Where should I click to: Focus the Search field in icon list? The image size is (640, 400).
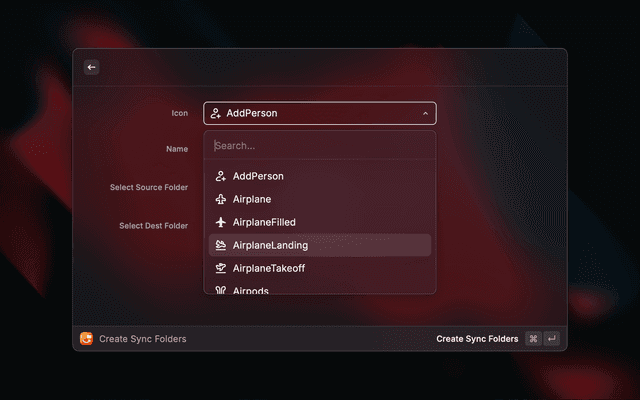click(320, 145)
